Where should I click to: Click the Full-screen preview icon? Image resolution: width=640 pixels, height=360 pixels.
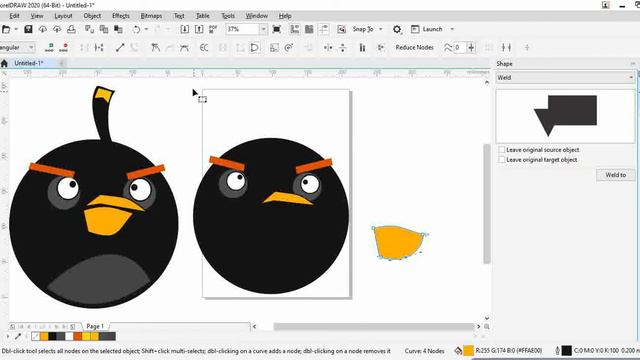click(276, 29)
